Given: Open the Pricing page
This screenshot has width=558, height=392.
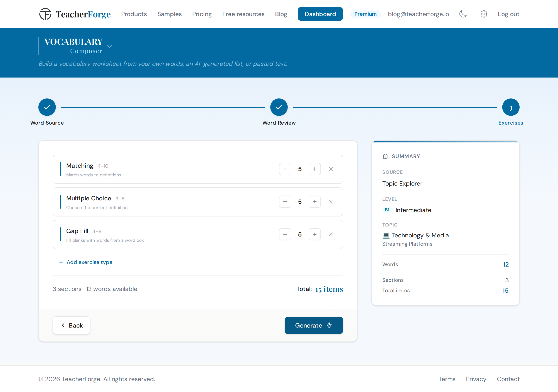Looking at the screenshot, I should (x=202, y=14).
